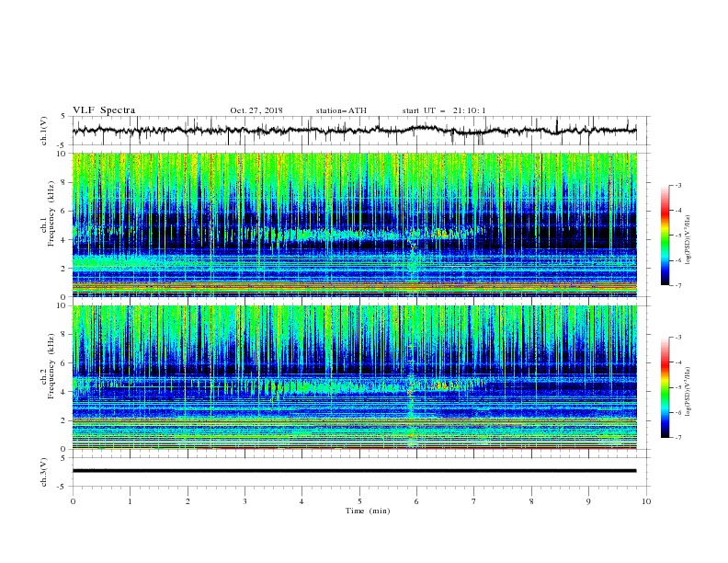
Task: Click the upper PSD color scale bar
Action: pyautogui.click(x=665, y=236)
